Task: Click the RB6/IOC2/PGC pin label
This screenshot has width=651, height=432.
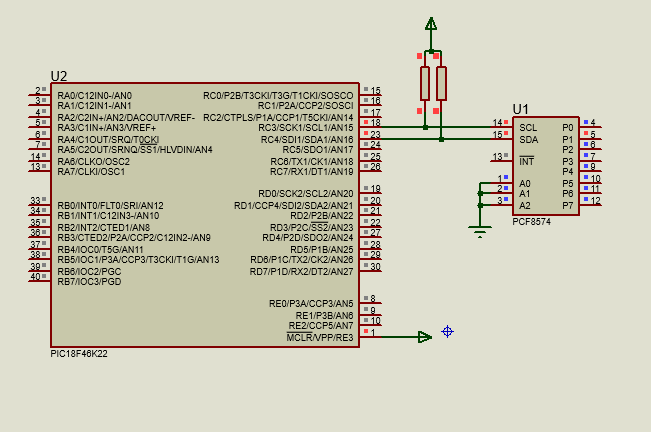Action: point(89,272)
